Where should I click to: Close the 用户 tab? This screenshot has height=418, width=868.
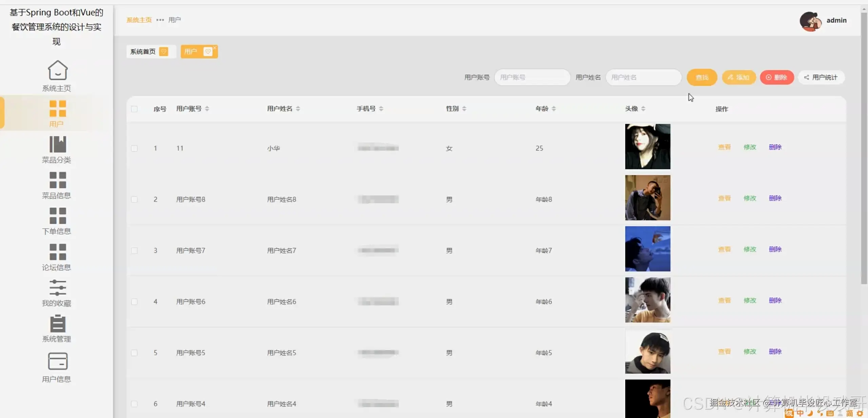click(x=215, y=48)
